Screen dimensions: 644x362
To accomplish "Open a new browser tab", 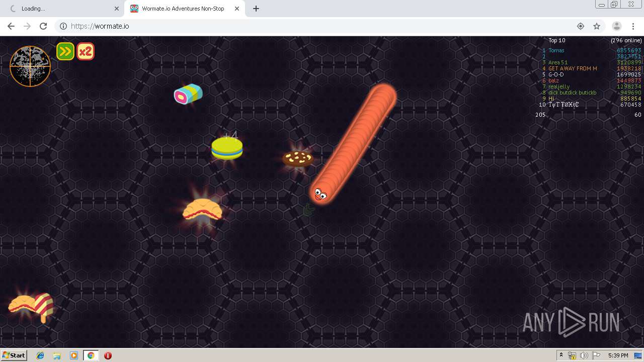I will coord(256,9).
